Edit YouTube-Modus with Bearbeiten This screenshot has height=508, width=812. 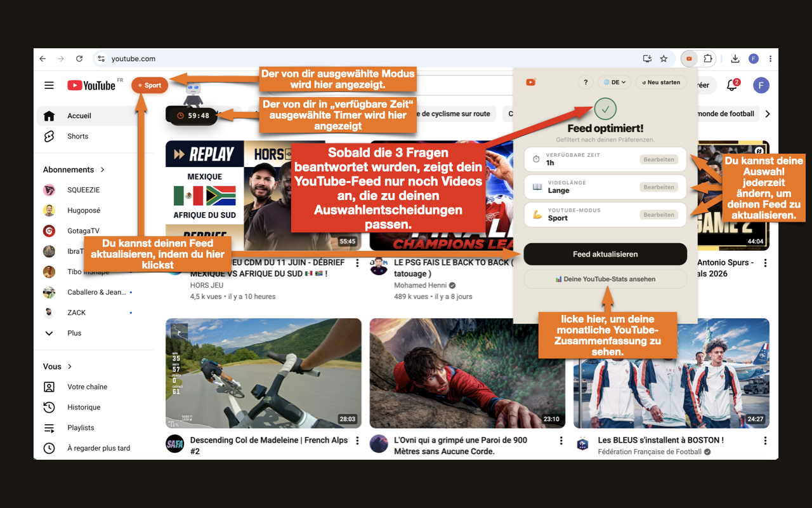tap(659, 215)
